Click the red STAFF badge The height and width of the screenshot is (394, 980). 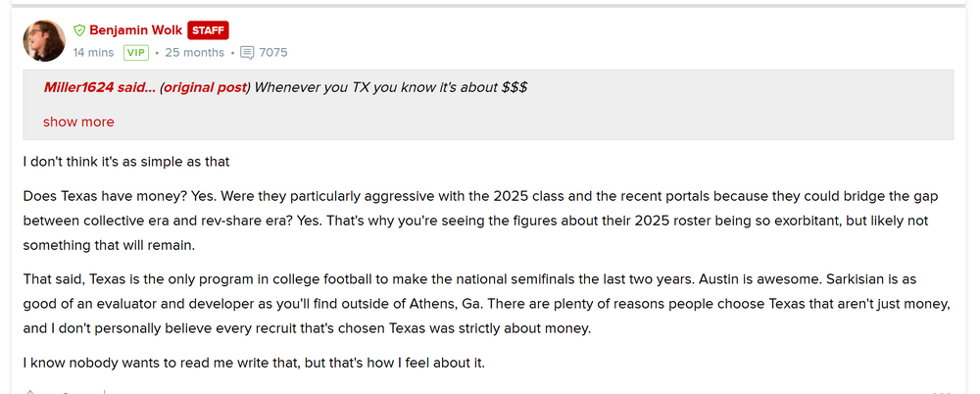click(208, 30)
